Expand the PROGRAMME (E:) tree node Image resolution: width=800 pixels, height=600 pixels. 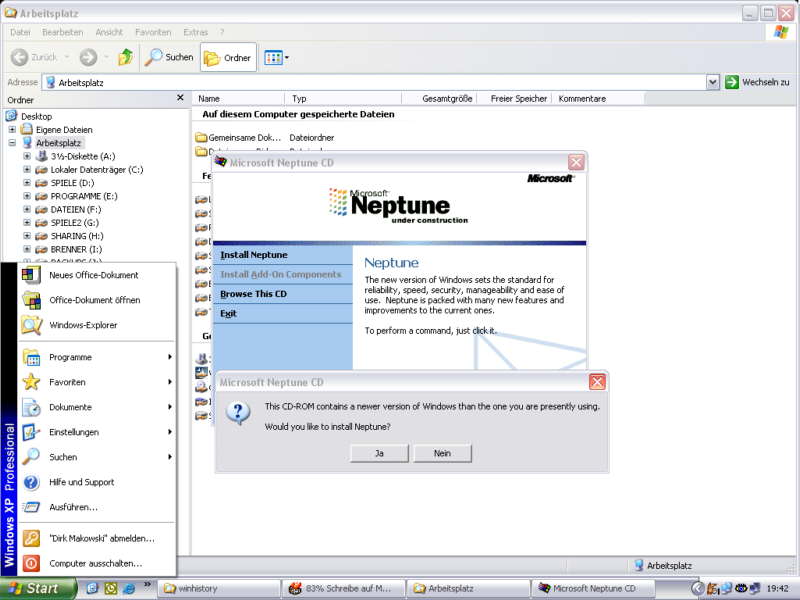coord(27,196)
